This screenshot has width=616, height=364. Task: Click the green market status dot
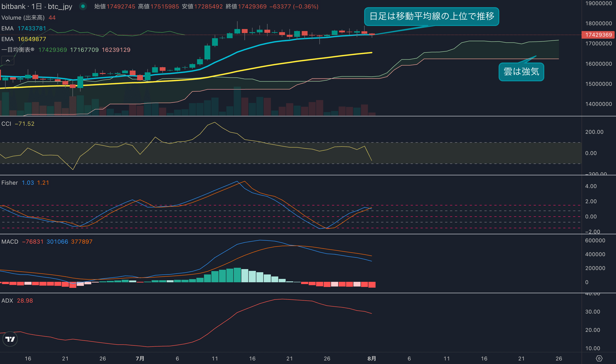coord(83,6)
